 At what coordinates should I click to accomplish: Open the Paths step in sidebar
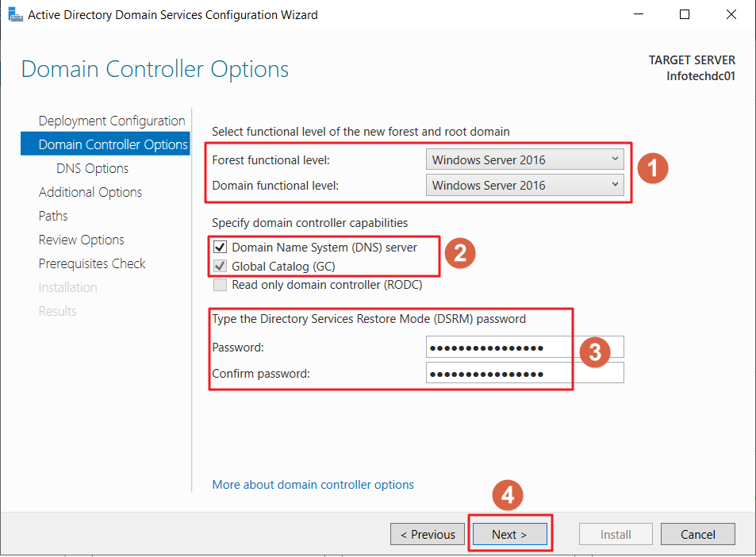coord(53,216)
